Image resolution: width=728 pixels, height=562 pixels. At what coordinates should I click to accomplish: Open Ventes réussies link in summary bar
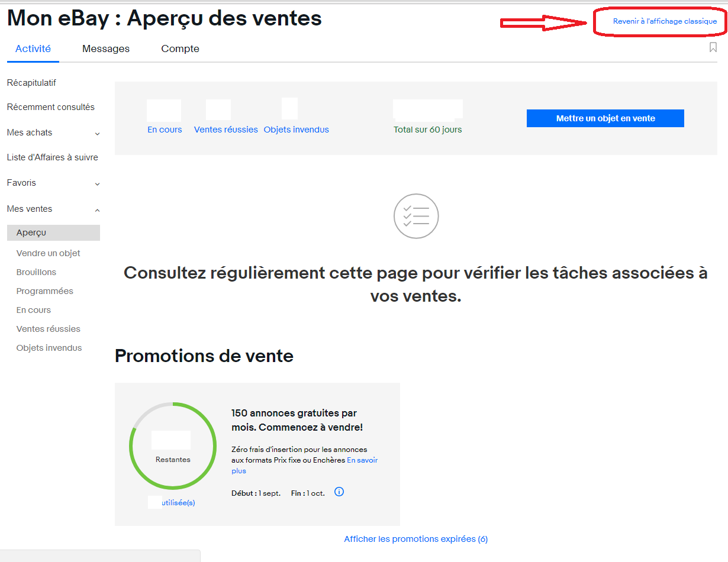pos(226,130)
